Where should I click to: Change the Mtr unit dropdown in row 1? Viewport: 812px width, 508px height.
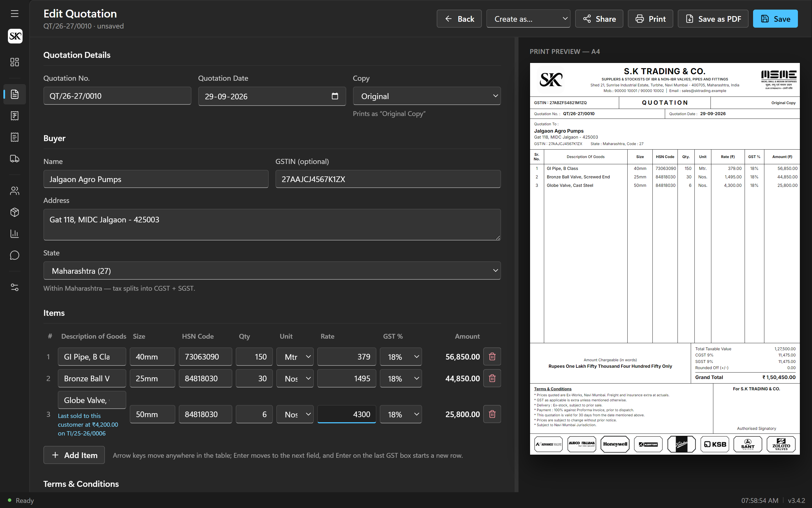click(x=295, y=356)
